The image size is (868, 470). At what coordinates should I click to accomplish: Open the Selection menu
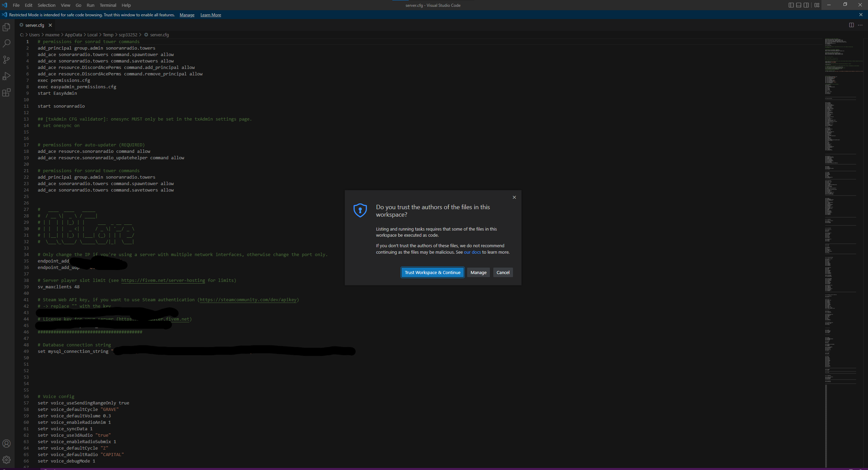[47, 5]
